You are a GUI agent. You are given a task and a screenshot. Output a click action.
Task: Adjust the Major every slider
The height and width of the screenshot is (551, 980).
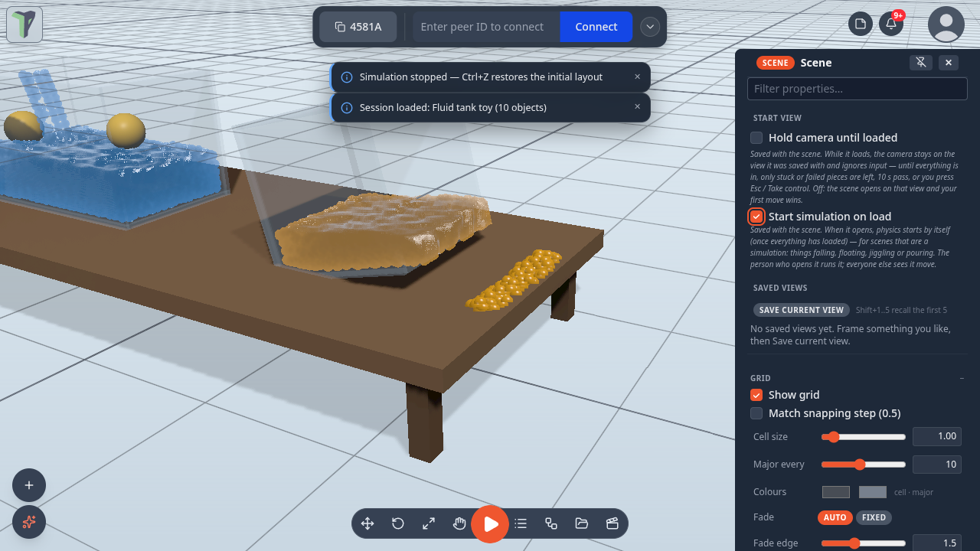(864, 465)
